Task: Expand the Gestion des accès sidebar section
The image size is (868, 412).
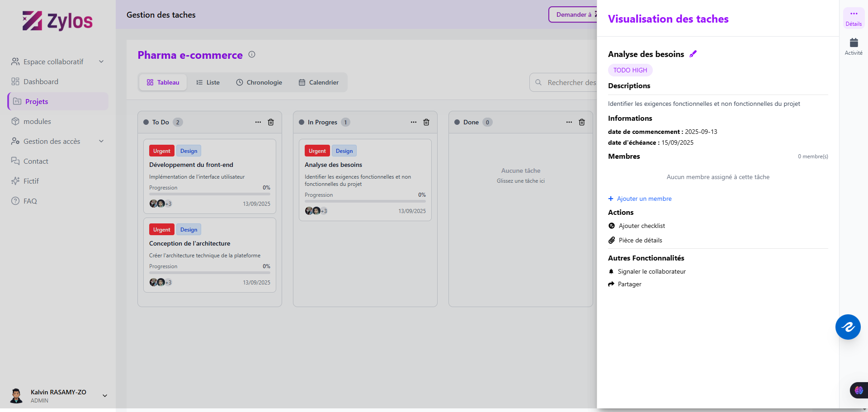Action: 101,141
